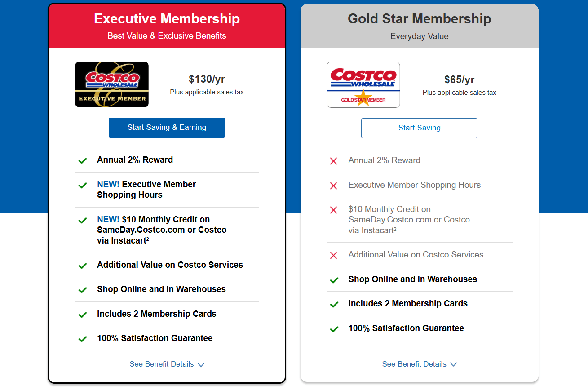Select the Gold Star Membership gray header
The height and width of the screenshot is (390, 588).
point(419,26)
